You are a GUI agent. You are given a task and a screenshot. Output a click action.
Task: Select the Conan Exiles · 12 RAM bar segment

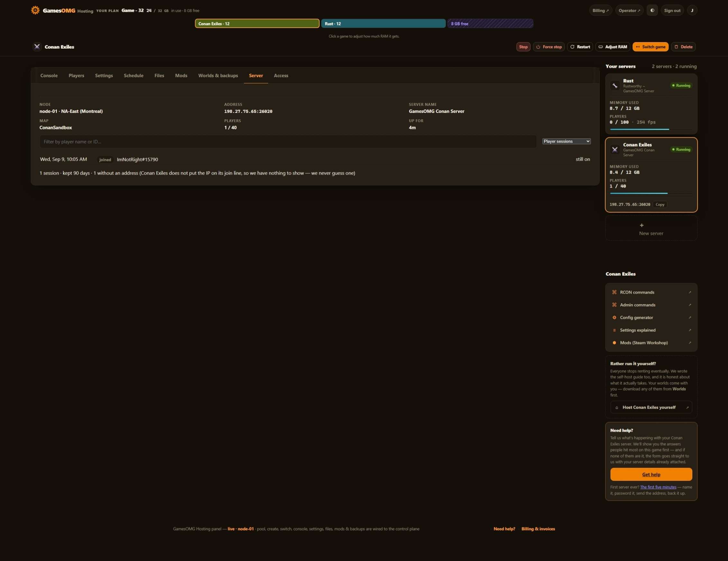[257, 23]
